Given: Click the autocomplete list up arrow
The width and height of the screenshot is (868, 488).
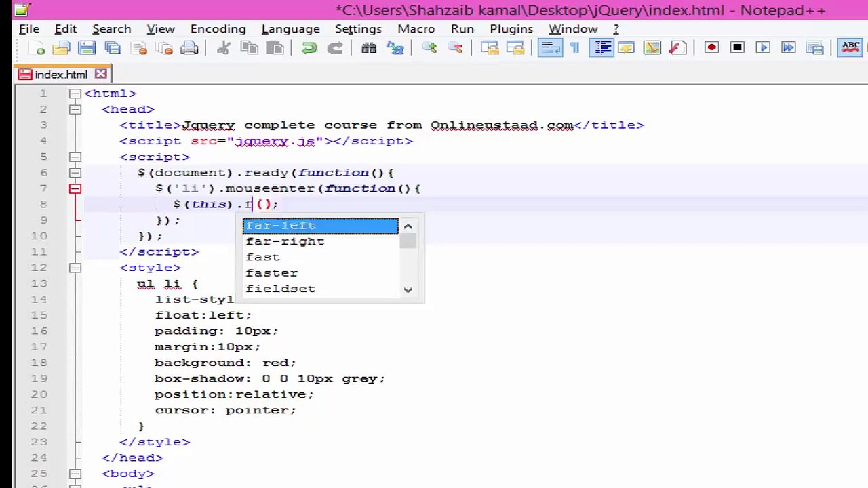Looking at the screenshot, I should (408, 226).
